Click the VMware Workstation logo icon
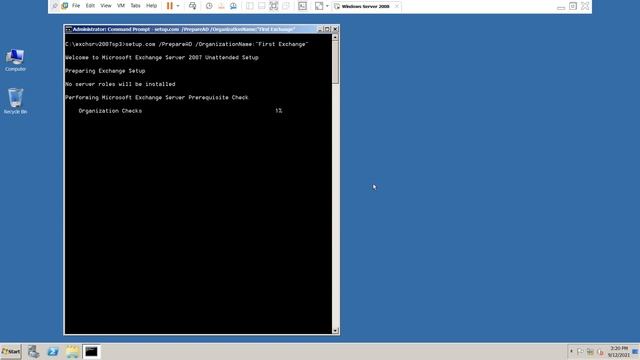The width and height of the screenshot is (640, 360). (64, 6)
